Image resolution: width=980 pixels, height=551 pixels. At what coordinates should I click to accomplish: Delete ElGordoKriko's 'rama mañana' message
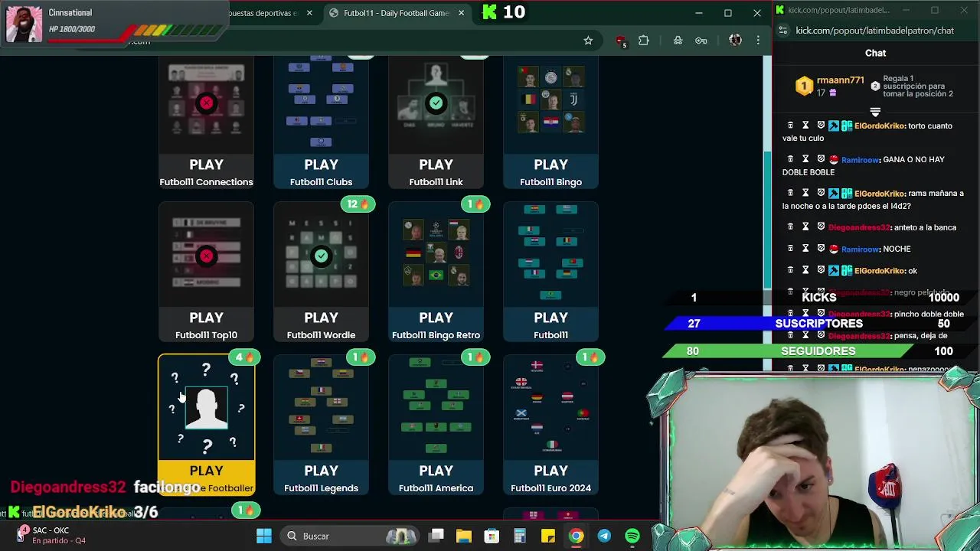(790, 194)
